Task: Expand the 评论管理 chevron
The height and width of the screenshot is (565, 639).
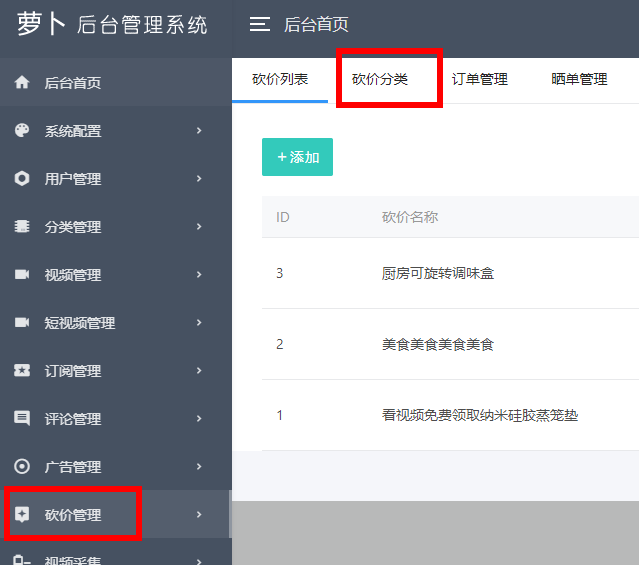Action: pyautogui.click(x=199, y=418)
